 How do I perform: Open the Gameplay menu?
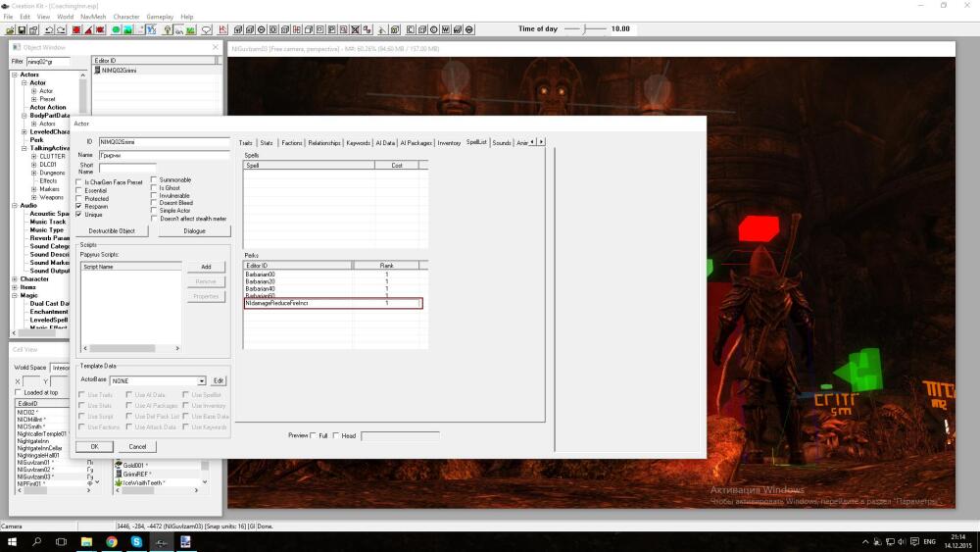click(160, 17)
